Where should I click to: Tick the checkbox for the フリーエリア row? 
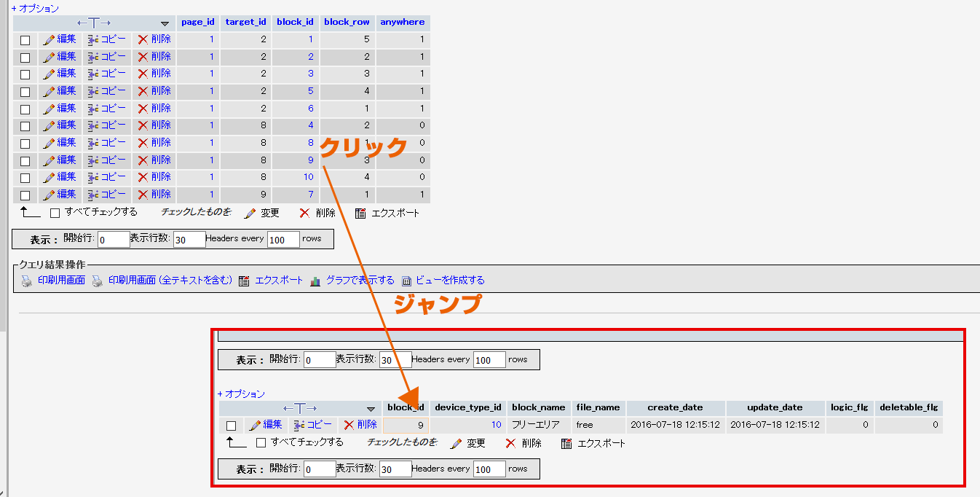click(x=231, y=426)
